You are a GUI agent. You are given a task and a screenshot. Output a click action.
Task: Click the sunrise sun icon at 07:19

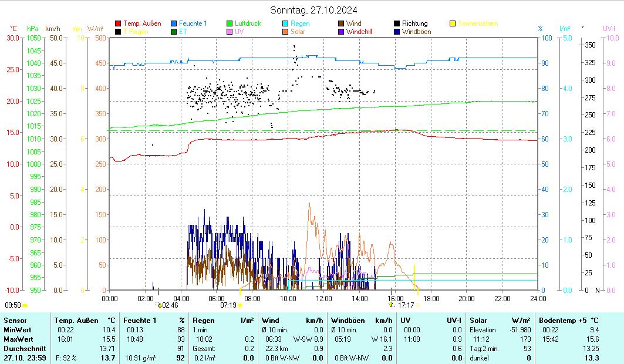[x=240, y=305]
